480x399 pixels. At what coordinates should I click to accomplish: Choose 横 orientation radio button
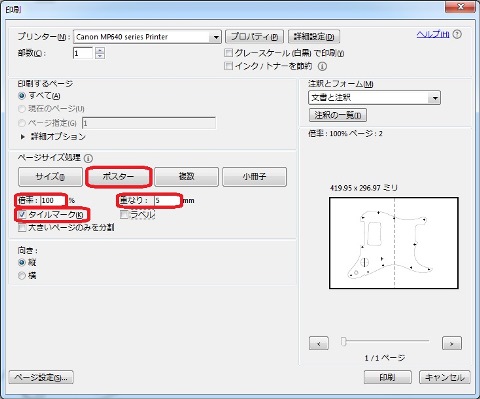22,276
